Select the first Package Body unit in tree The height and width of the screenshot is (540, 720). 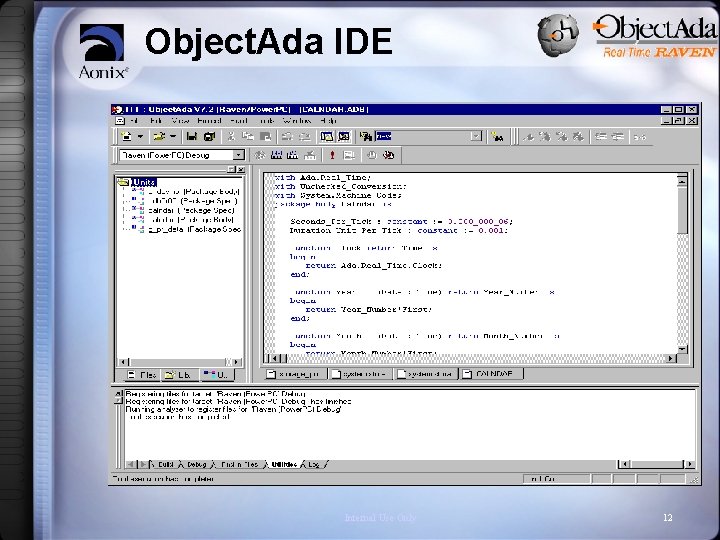(x=194, y=191)
